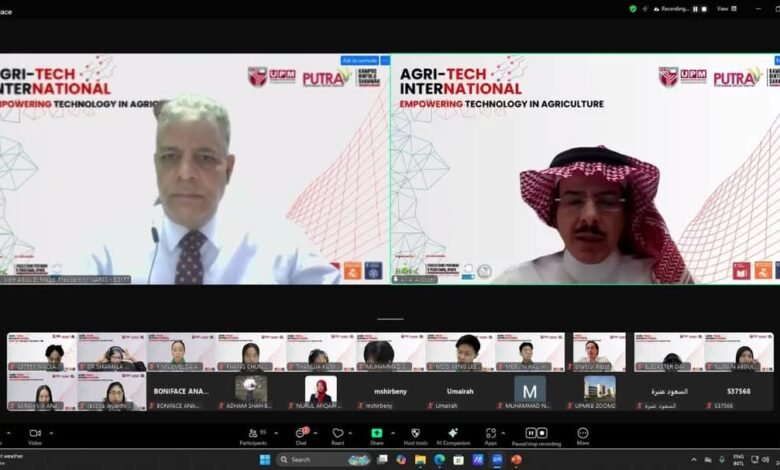Click the taskbar Search box
This screenshot has height=470, width=780.
click(323, 460)
